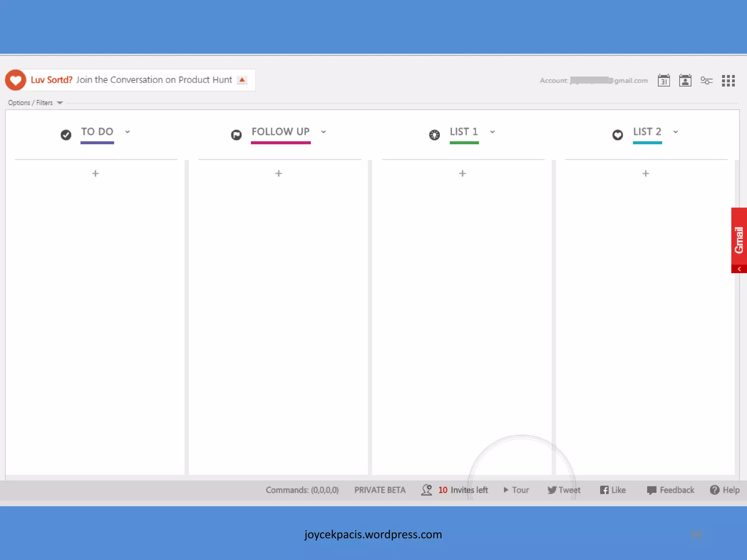747x560 pixels.
Task: Expand the FOLLOW UP list dropdown arrow
Action: pos(324,132)
